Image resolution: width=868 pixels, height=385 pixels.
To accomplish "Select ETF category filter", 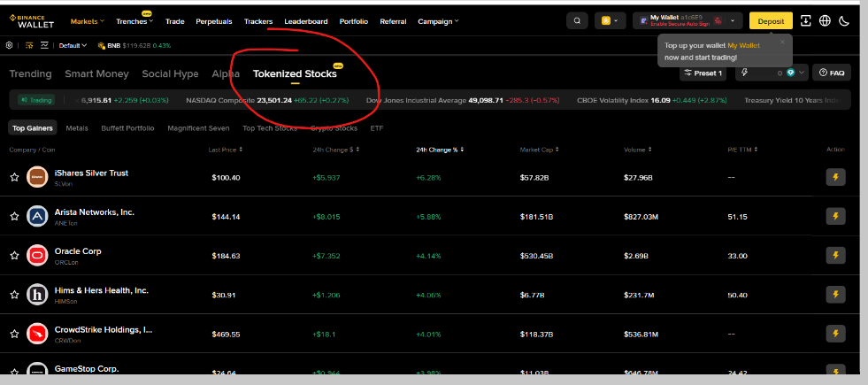I will (x=376, y=128).
